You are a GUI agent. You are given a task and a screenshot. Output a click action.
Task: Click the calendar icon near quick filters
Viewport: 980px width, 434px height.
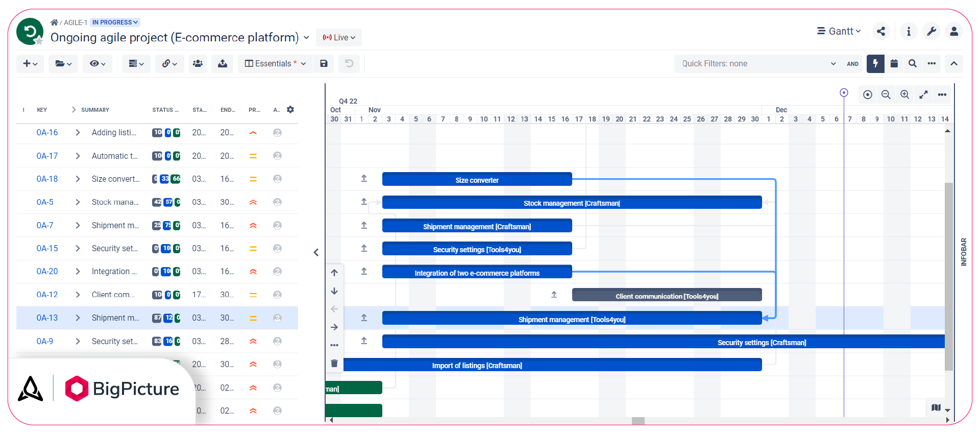point(894,64)
